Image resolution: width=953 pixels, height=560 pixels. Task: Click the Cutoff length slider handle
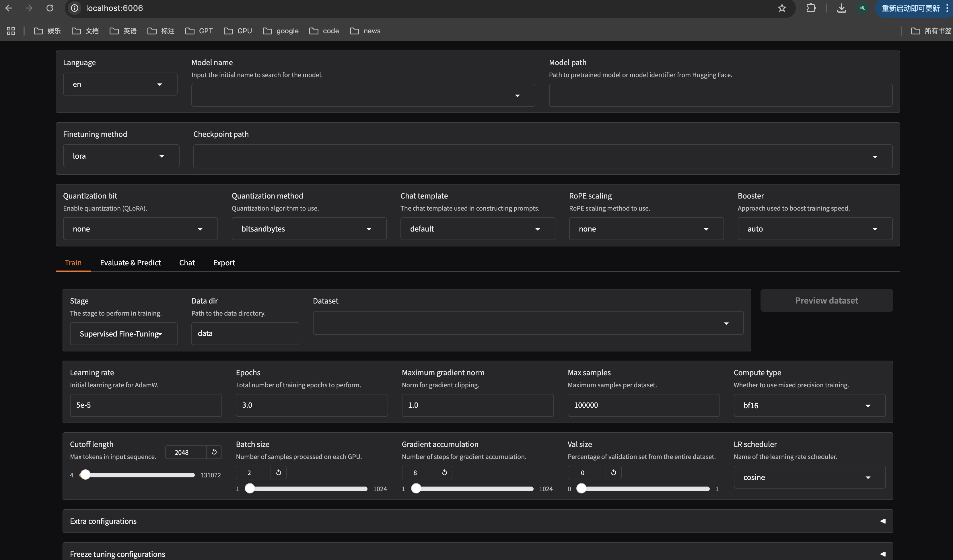(85, 475)
